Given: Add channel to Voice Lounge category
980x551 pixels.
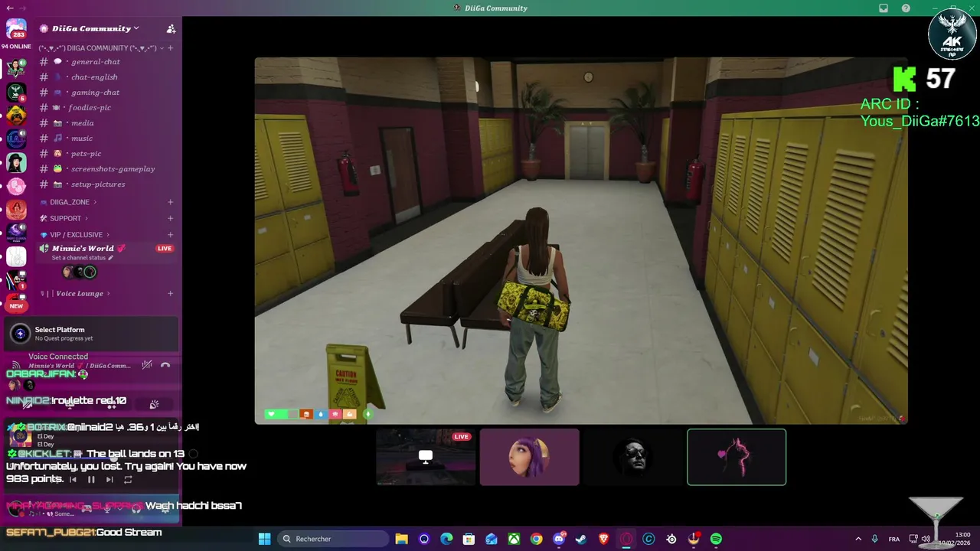Looking at the screenshot, I should (x=170, y=294).
